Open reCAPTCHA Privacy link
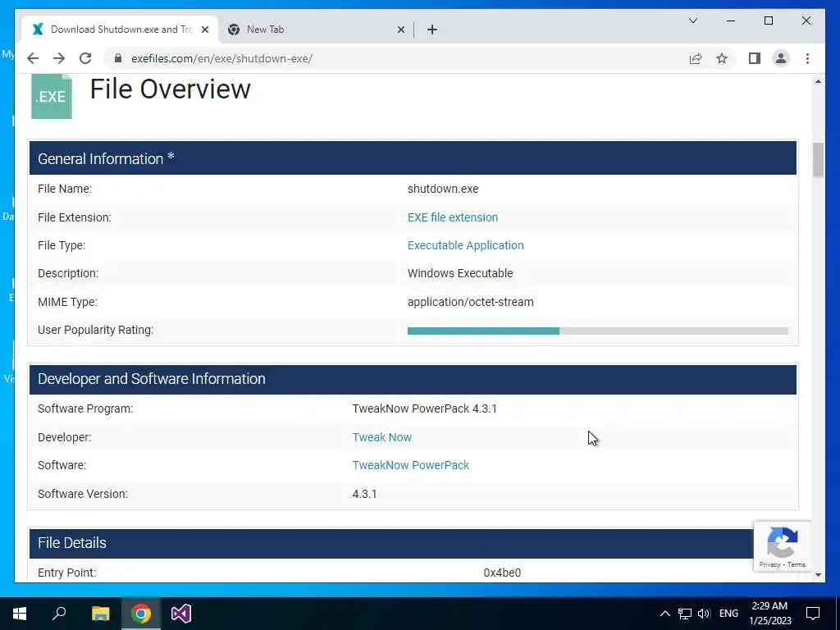The image size is (840, 630). 769,564
